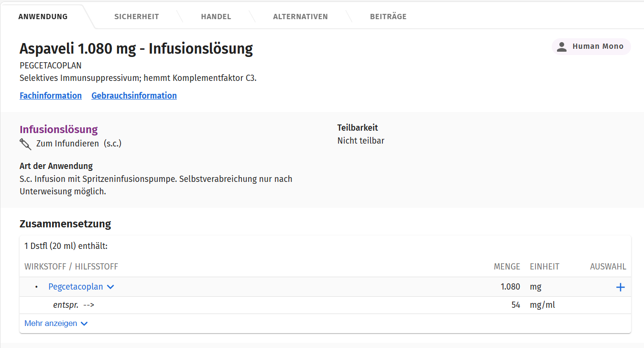Open the Gebrauchsinformation link
The image size is (644, 348).
click(x=134, y=96)
